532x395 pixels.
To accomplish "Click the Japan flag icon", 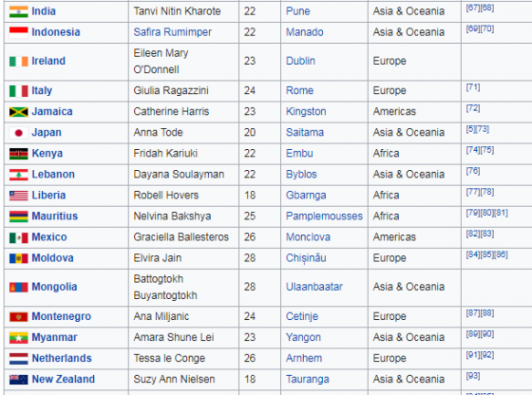I will (18, 133).
